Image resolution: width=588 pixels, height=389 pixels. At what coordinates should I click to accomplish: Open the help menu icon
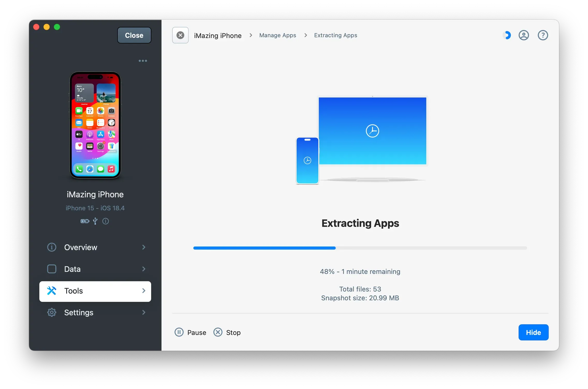tap(543, 35)
